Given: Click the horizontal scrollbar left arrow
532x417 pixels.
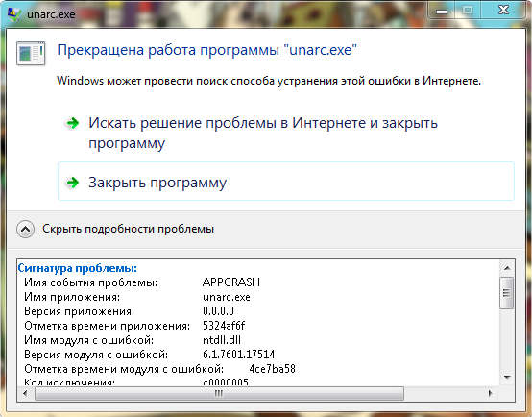Looking at the screenshot, I should (x=25, y=394).
